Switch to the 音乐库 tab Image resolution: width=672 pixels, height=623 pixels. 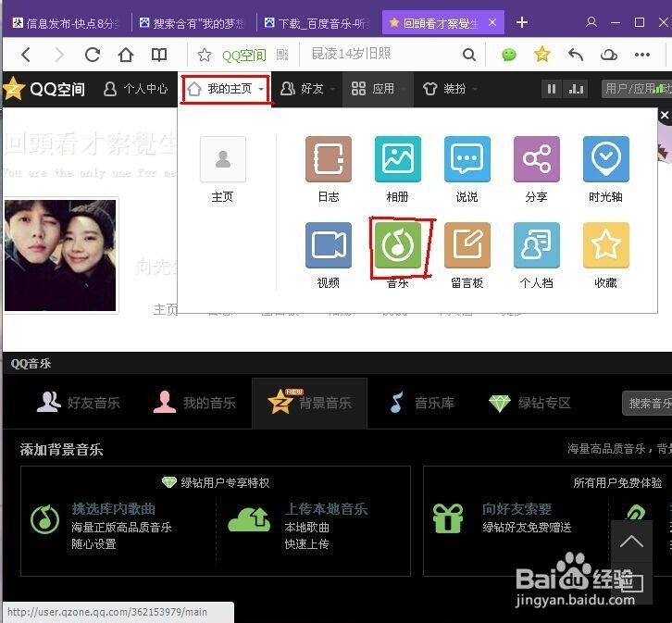[422, 403]
